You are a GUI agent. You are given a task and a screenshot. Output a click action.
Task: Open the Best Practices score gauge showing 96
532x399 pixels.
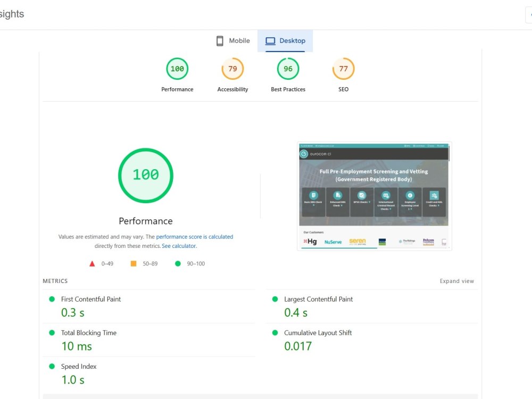288,69
